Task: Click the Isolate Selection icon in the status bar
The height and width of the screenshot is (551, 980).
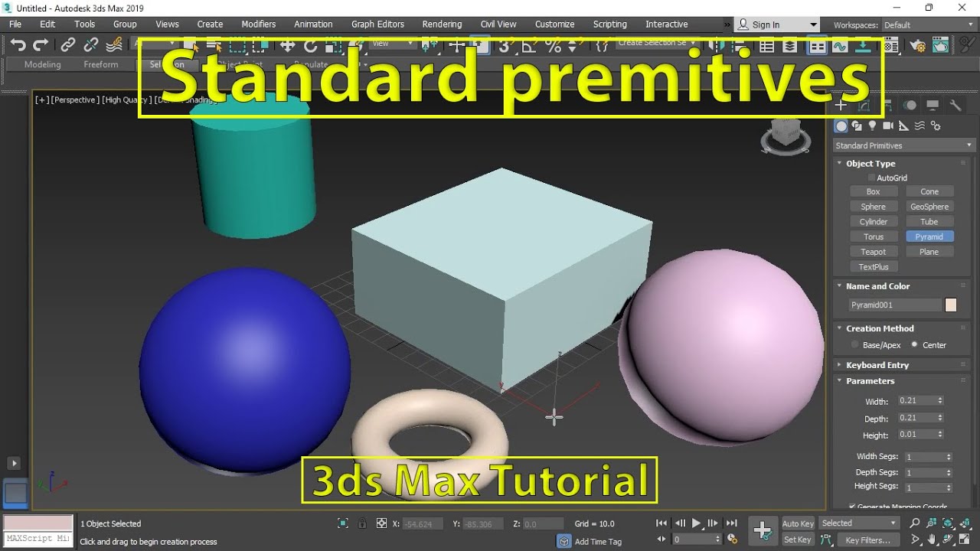Action: (x=343, y=523)
